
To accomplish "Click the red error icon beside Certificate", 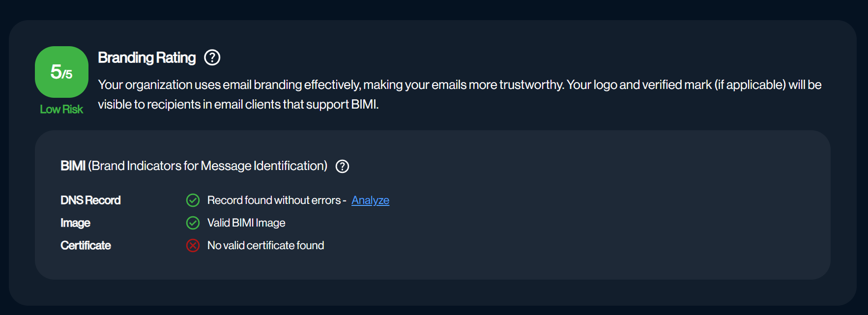I will [x=193, y=245].
